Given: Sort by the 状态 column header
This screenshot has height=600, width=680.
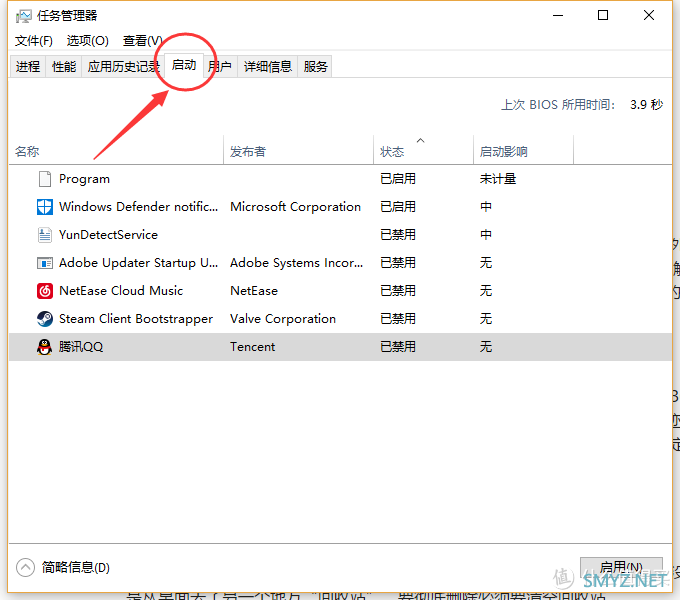Looking at the screenshot, I should click(x=423, y=151).
